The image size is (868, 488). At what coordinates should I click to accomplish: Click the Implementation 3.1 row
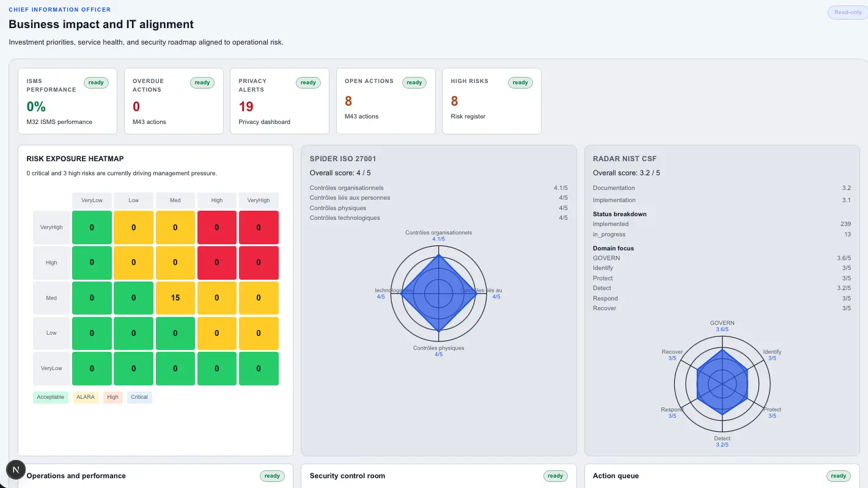722,200
